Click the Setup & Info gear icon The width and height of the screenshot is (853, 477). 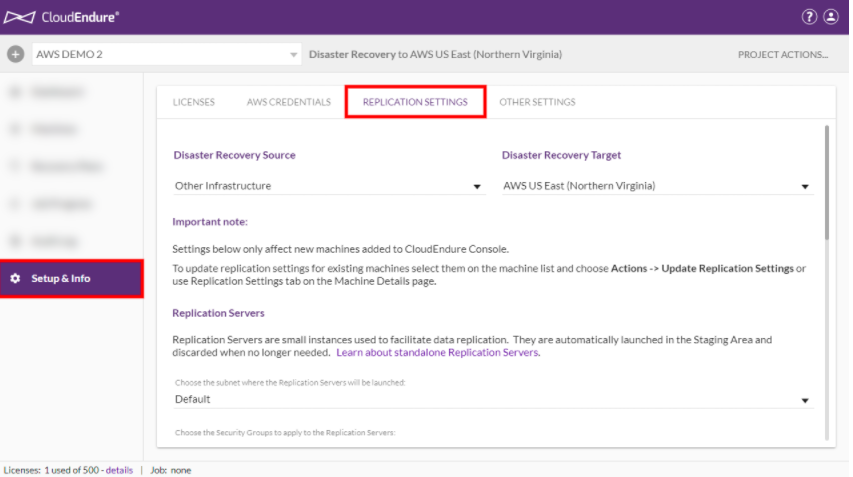(x=15, y=278)
